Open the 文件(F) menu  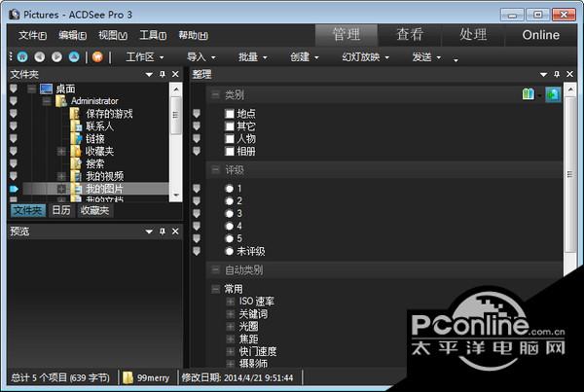point(32,35)
